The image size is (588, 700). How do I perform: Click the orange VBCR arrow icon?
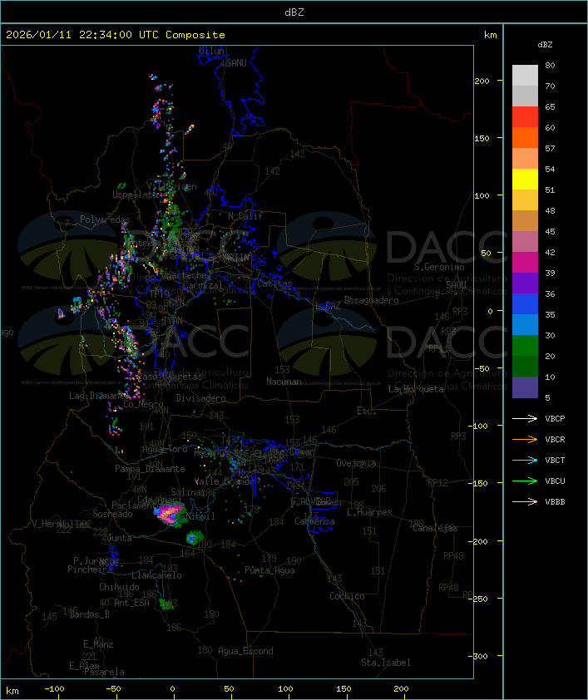click(525, 439)
